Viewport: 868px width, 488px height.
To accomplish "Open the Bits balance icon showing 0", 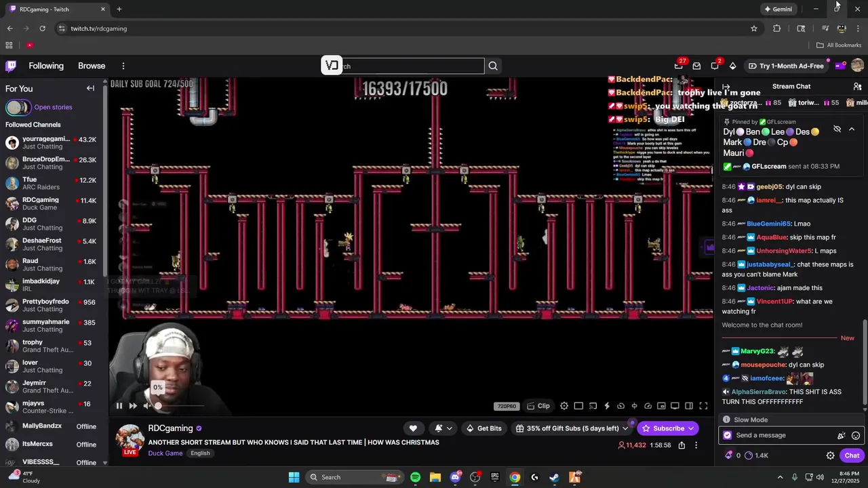I will (732, 455).
